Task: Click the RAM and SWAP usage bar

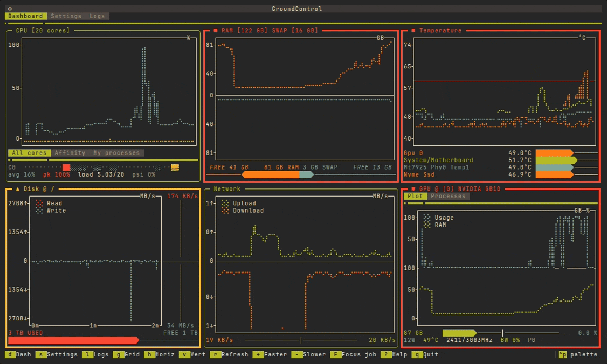Action: click(278, 175)
